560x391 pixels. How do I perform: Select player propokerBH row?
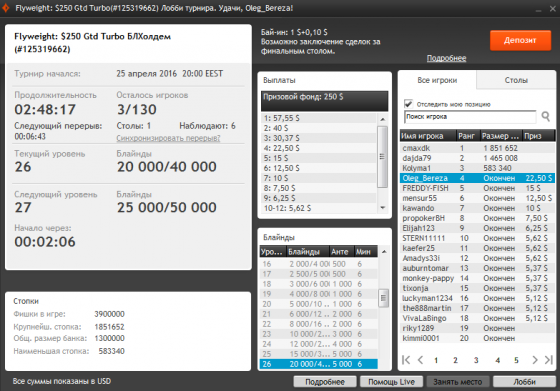tap(477, 218)
